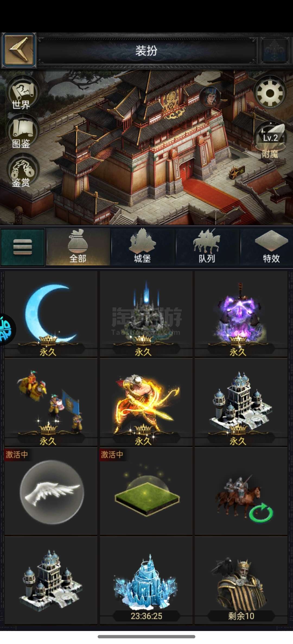Select the ice castle with 23:36:25 timer
Viewport: 293px width, 644px height.
tap(146, 580)
